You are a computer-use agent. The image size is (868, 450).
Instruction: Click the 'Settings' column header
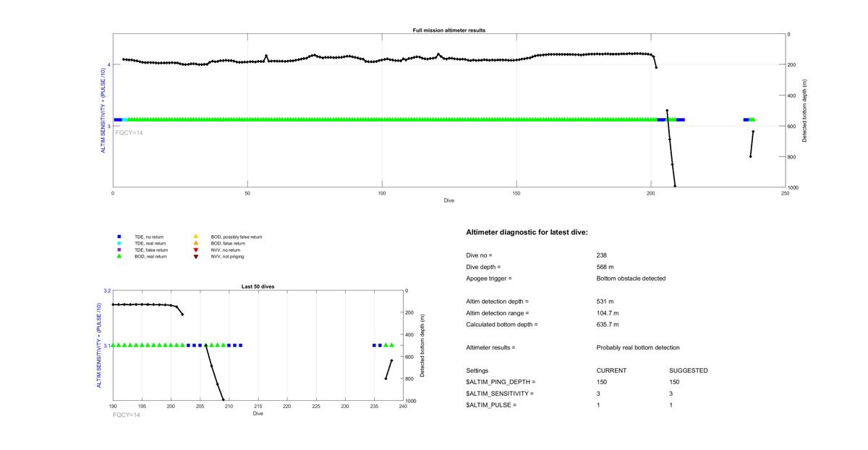477,370
